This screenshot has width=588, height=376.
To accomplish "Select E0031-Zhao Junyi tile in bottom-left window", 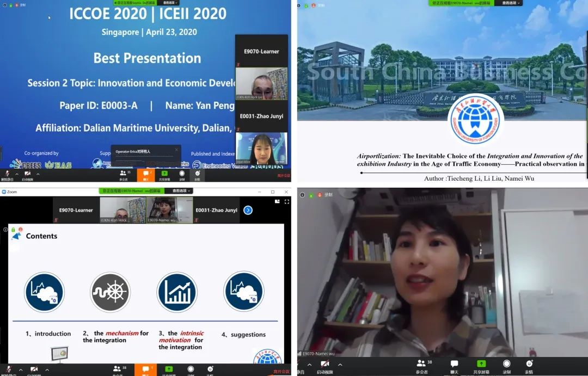I will pyautogui.click(x=216, y=210).
